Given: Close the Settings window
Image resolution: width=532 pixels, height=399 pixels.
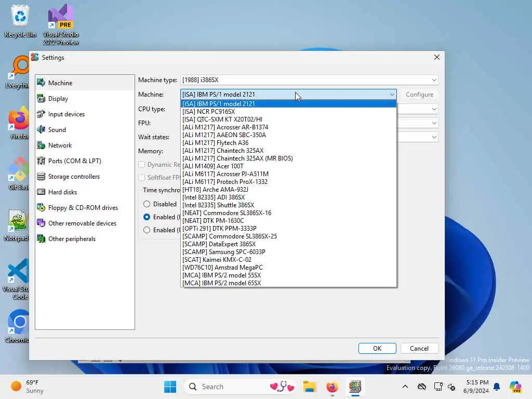Looking at the screenshot, I should (436, 57).
